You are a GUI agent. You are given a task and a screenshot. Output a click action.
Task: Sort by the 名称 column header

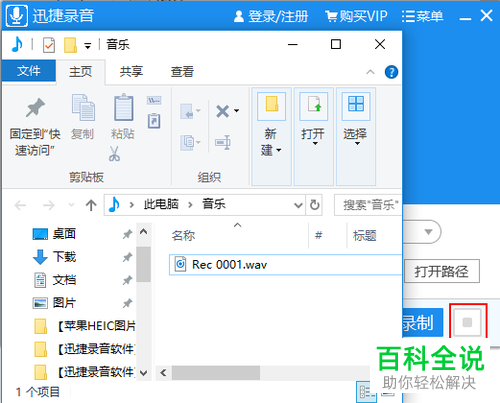click(183, 236)
